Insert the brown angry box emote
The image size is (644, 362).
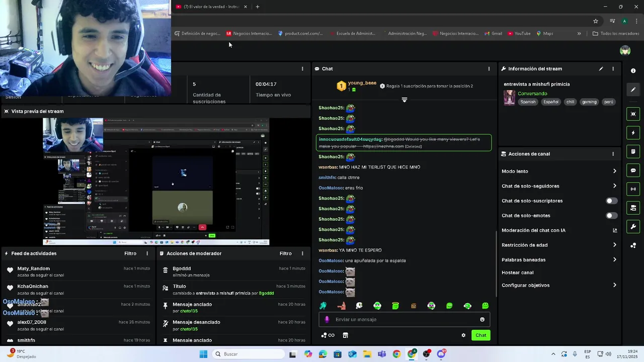(414, 306)
